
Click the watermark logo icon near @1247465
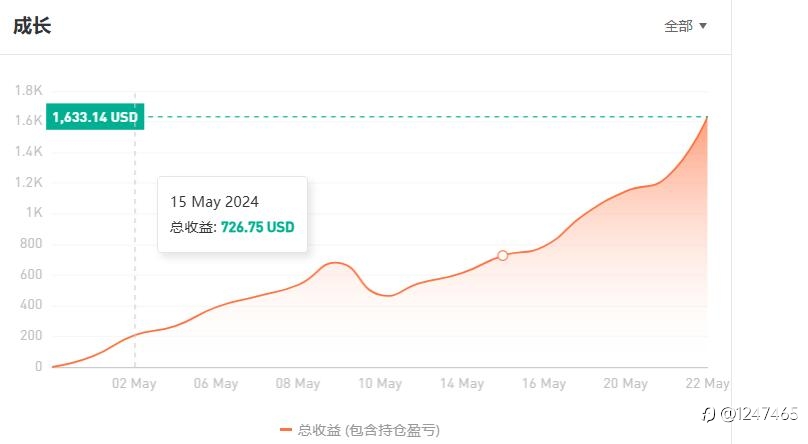click(709, 414)
